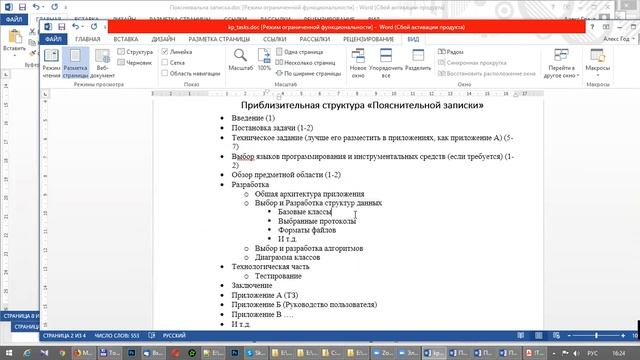
Task: Open a Новое окно for the document
Action: coord(358,63)
